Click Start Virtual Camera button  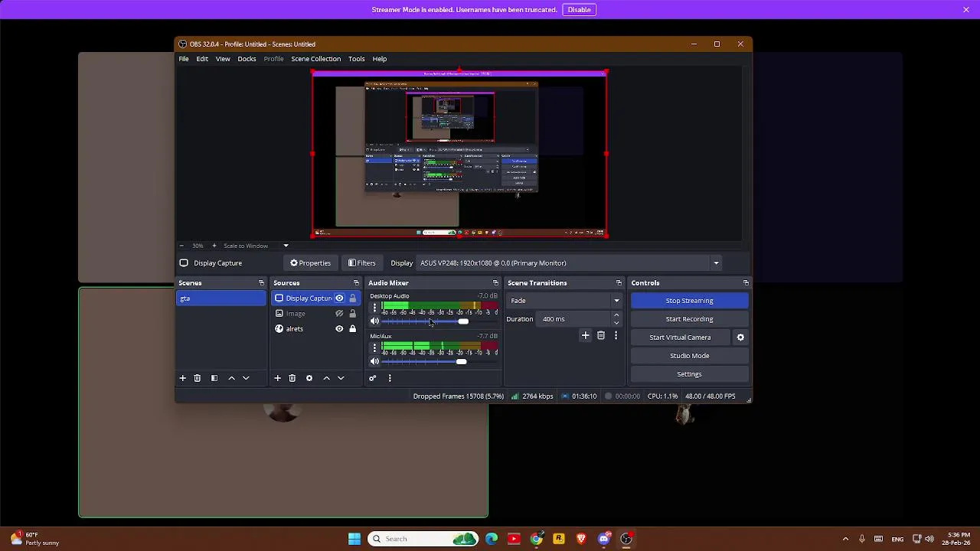[x=680, y=337]
